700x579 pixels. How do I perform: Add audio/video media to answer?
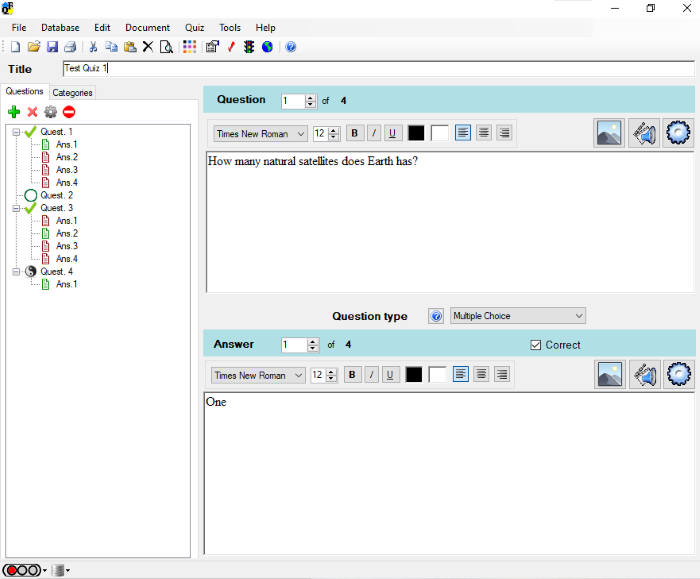click(x=645, y=374)
